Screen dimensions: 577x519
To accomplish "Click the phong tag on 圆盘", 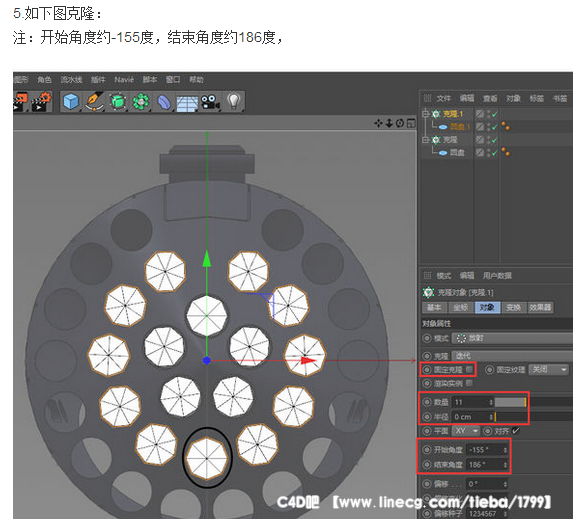I will point(506,152).
